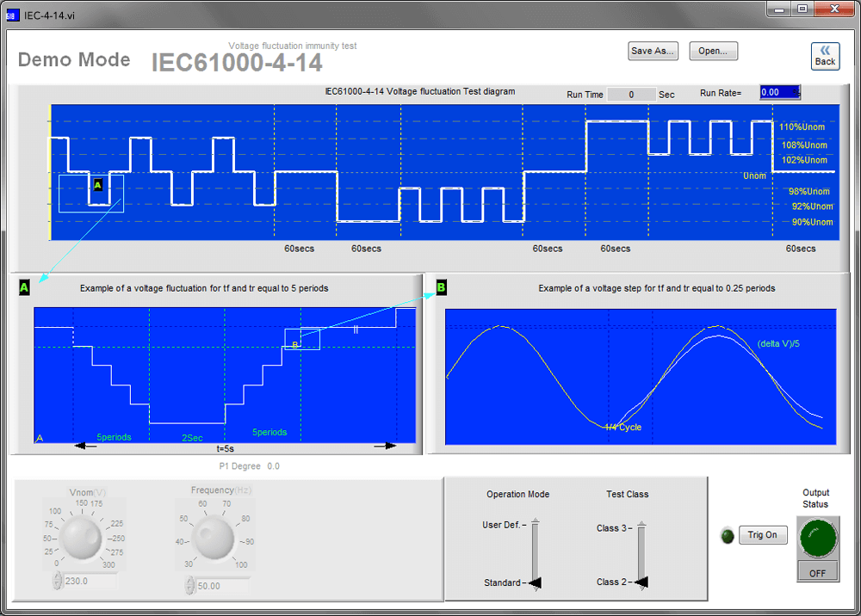Click the Run Rate field showing 0.00
Image resolution: width=861 pixels, height=616 pixels.
coord(780,92)
